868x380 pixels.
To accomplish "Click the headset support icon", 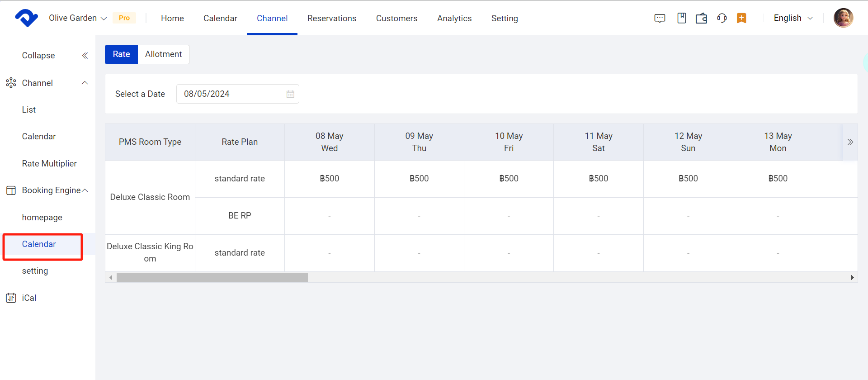I will pos(722,18).
